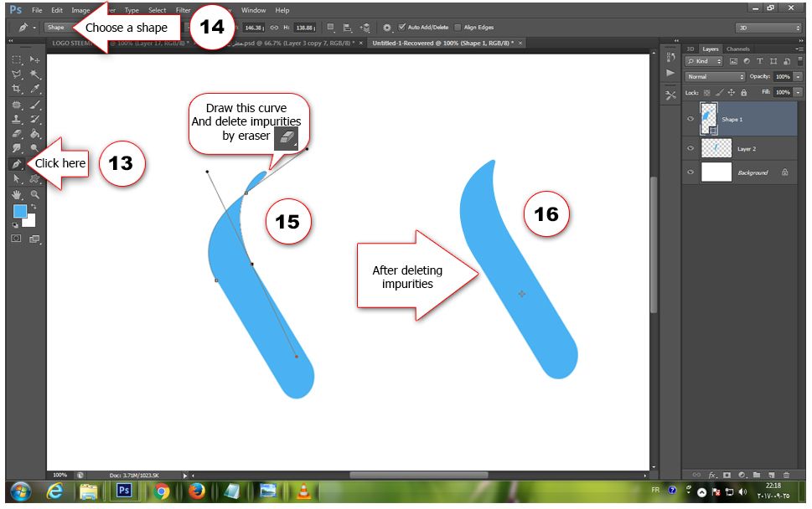
Task: Select the History Brush tool
Action: tap(34, 120)
